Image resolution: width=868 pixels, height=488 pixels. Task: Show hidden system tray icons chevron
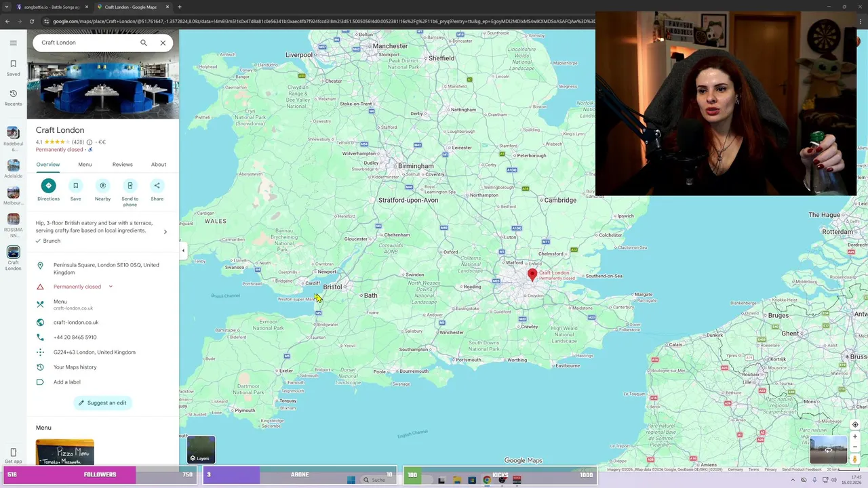(793, 480)
